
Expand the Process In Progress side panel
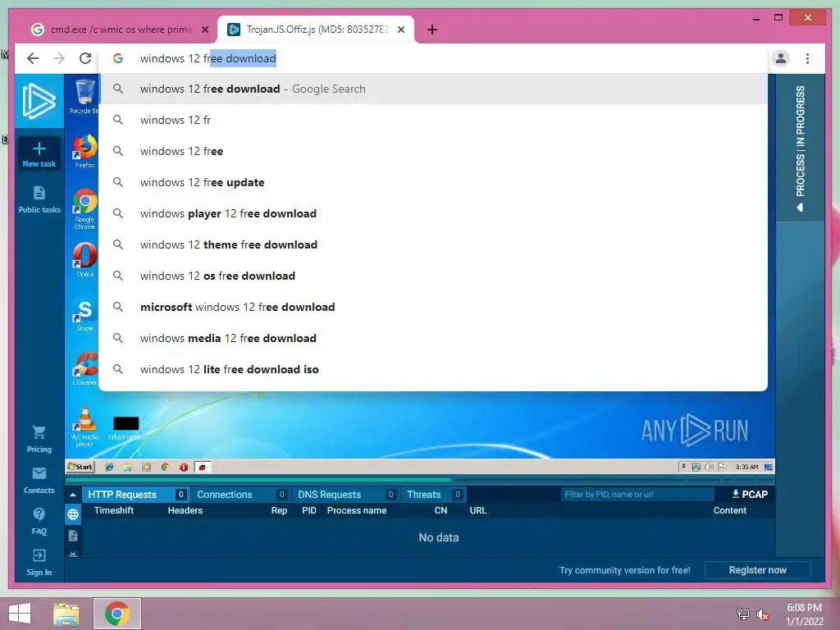[800, 148]
